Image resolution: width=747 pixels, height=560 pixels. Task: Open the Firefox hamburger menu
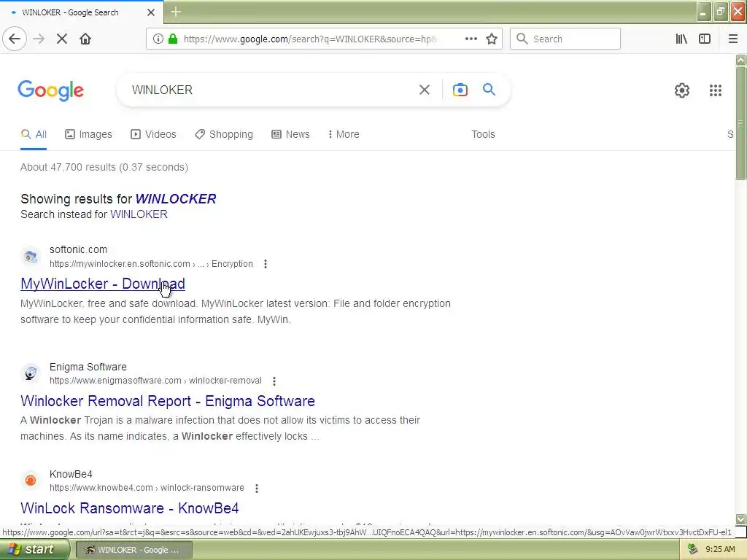tap(733, 39)
